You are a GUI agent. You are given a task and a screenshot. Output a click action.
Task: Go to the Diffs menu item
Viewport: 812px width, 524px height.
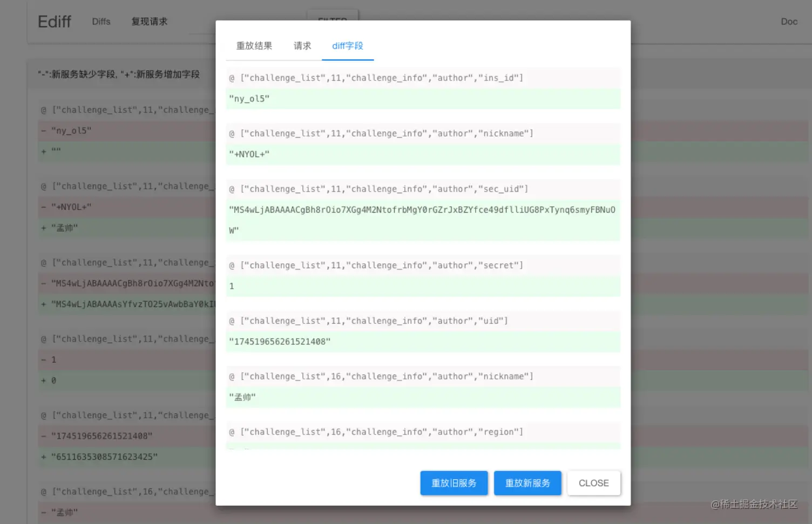(101, 22)
